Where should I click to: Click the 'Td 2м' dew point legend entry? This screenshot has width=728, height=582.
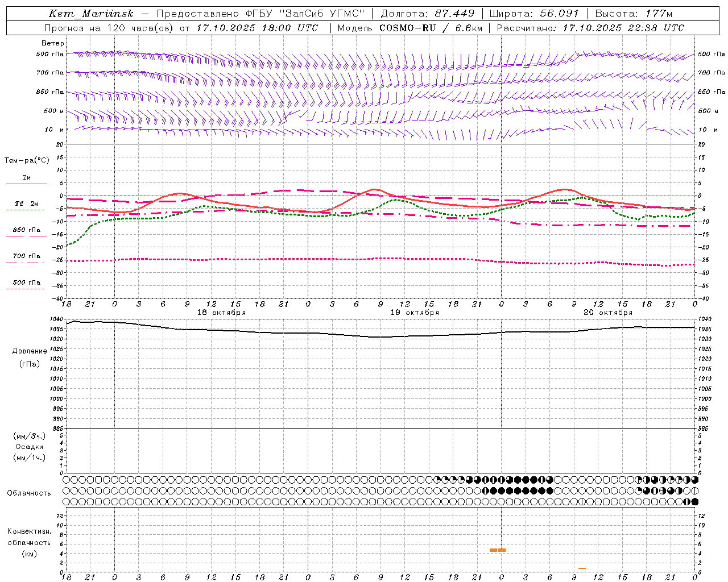click(26, 203)
